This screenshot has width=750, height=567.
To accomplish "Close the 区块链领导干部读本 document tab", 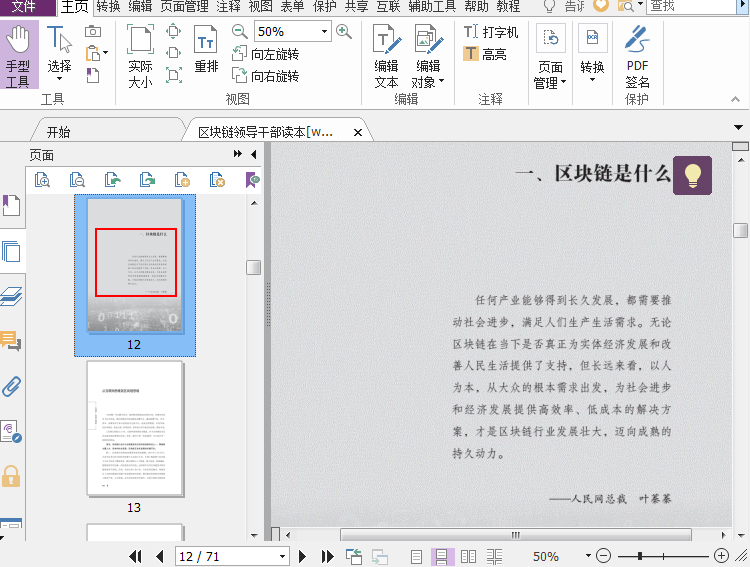I will 357,133.
